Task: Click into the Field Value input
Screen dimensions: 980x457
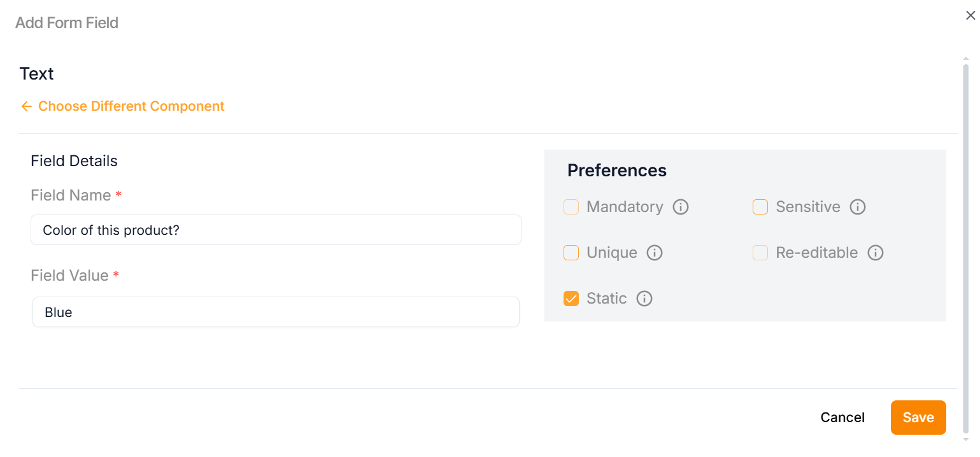Action: [x=276, y=313]
